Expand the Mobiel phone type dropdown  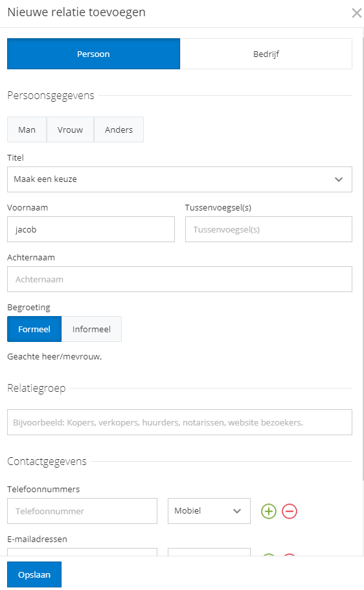coord(209,510)
